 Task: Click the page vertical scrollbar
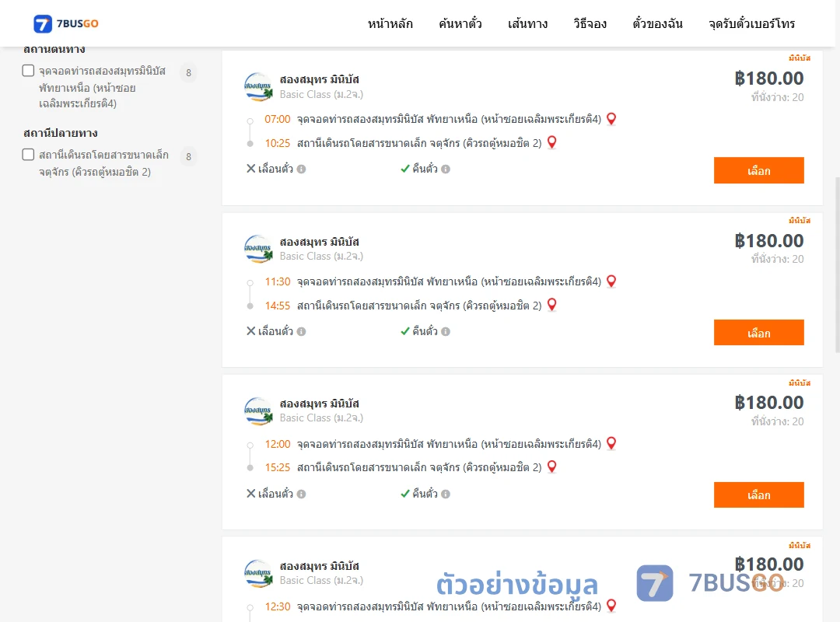838,264
